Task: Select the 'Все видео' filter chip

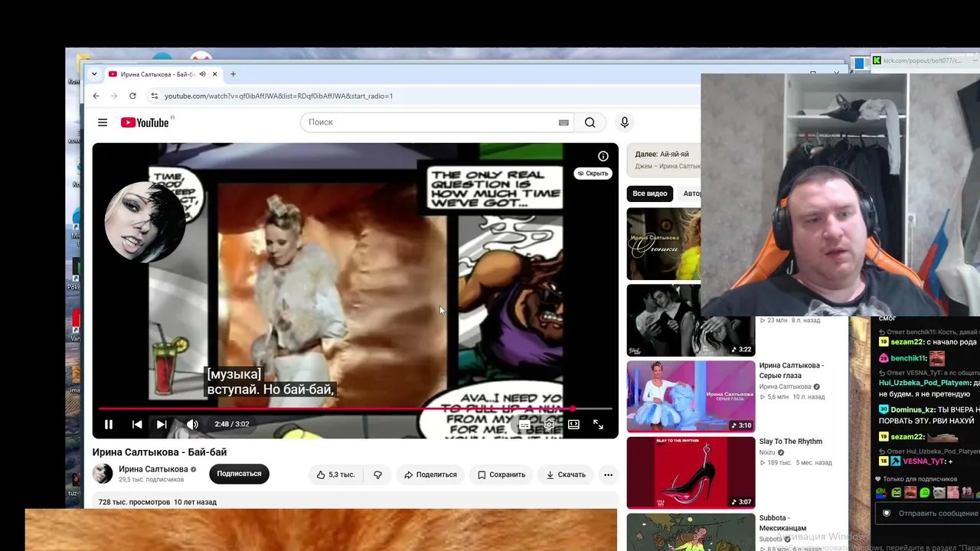Action: pos(650,194)
